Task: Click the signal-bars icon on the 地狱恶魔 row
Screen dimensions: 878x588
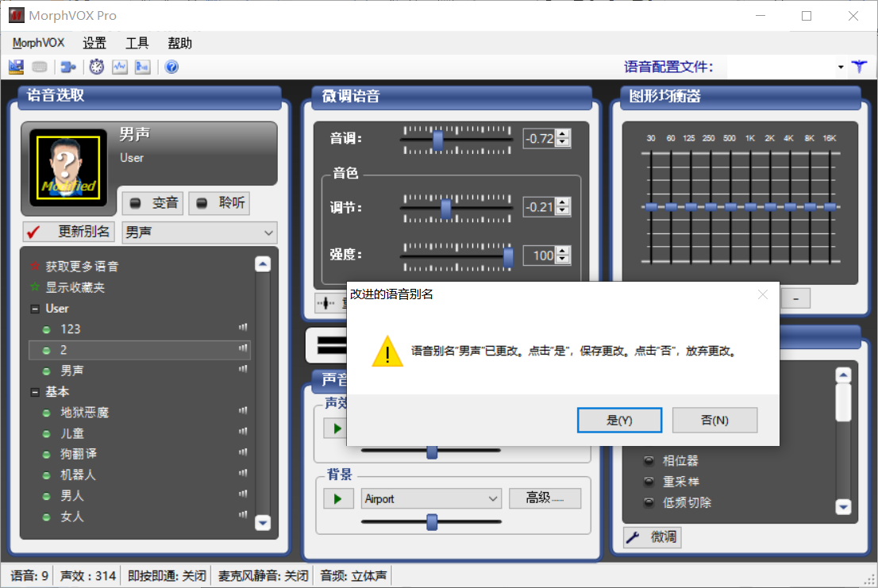Action: point(243,411)
